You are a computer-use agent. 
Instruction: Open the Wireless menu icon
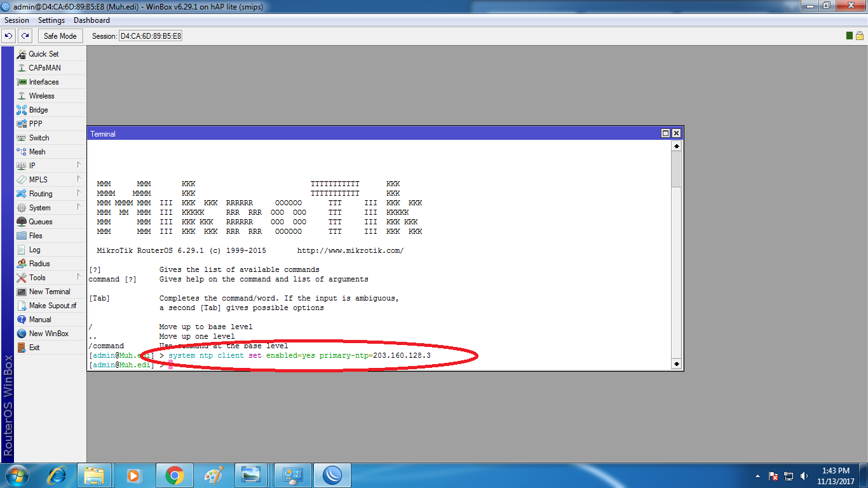22,96
